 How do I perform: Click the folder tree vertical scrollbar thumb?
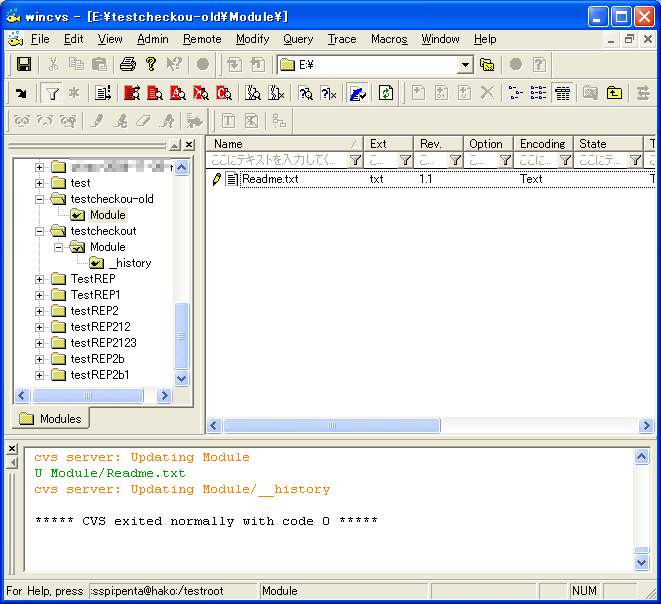pyautogui.click(x=181, y=336)
